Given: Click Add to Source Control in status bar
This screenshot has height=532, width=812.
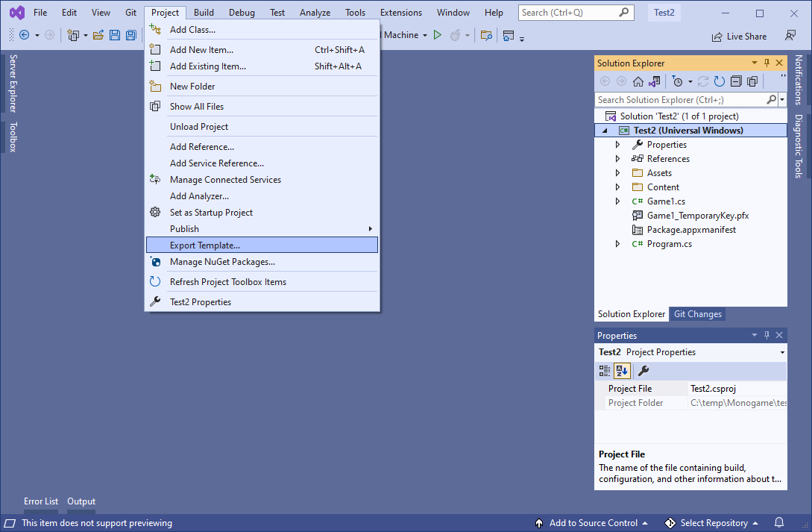Looking at the screenshot, I should pyautogui.click(x=592, y=523).
